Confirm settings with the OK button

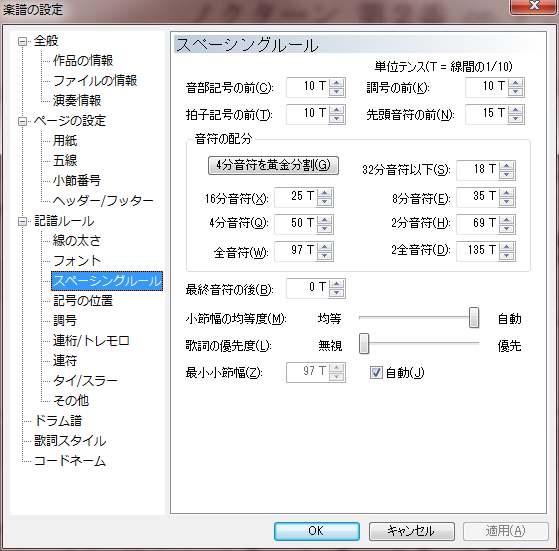[x=317, y=531]
